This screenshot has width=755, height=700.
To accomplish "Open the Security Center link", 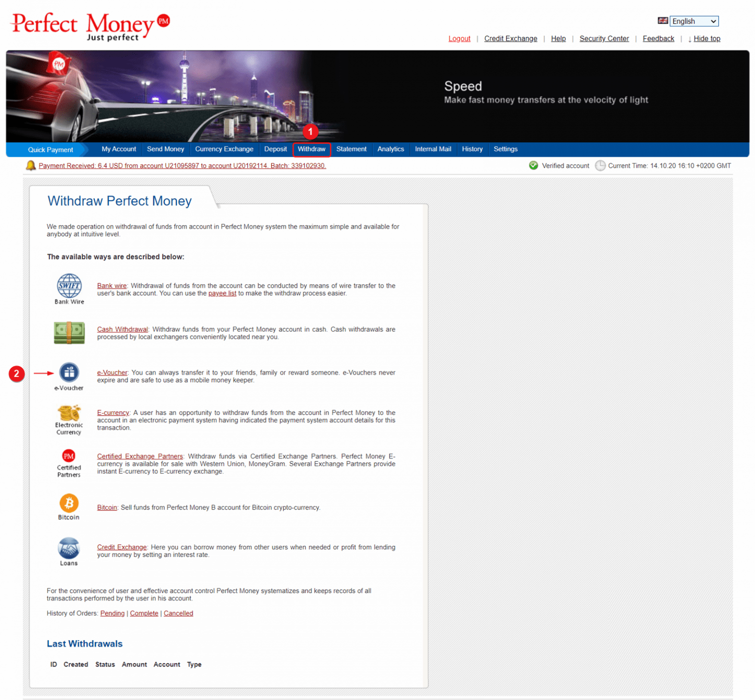I will pos(604,39).
